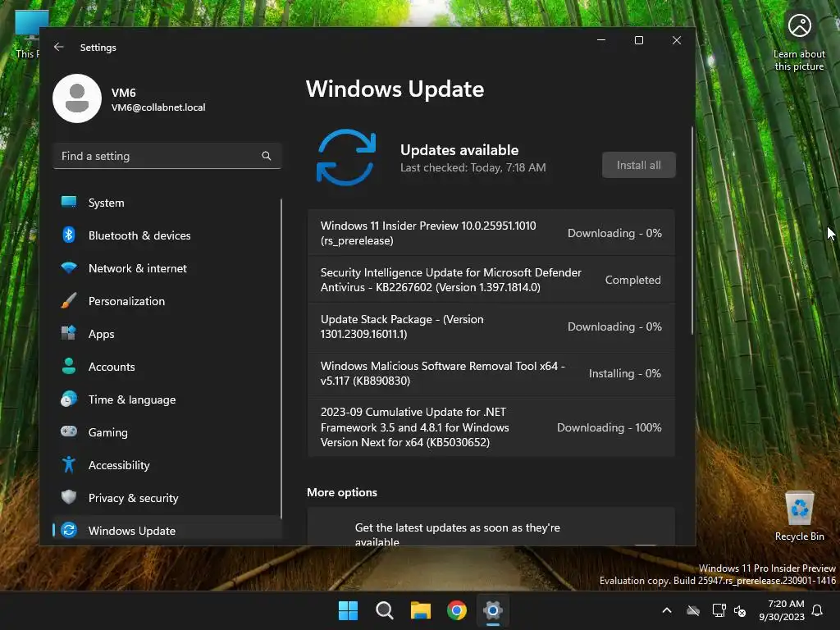Click the search magnifier in Find a setting

(267, 156)
